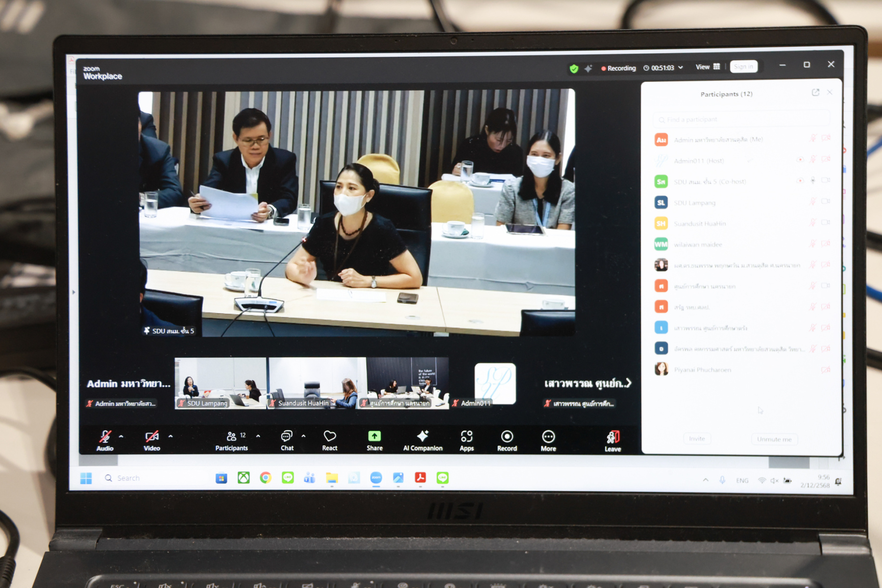Click the Leave meeting icon
This screenshot has width=882, height=588.
coord(612,437)
